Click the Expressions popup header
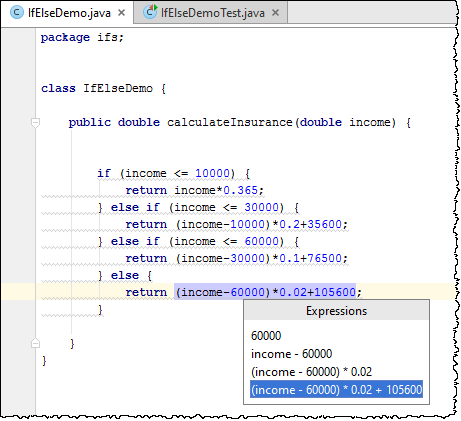 click(336, 311)
